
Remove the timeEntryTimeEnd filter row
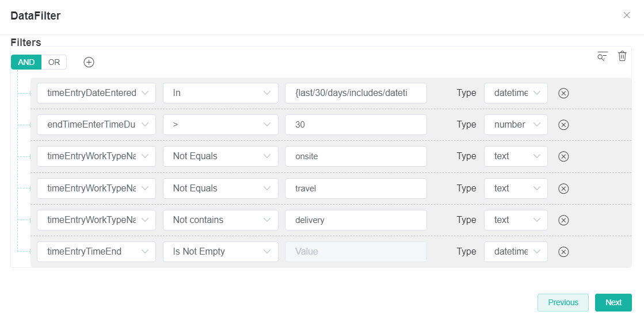click(x=563, y=252)
